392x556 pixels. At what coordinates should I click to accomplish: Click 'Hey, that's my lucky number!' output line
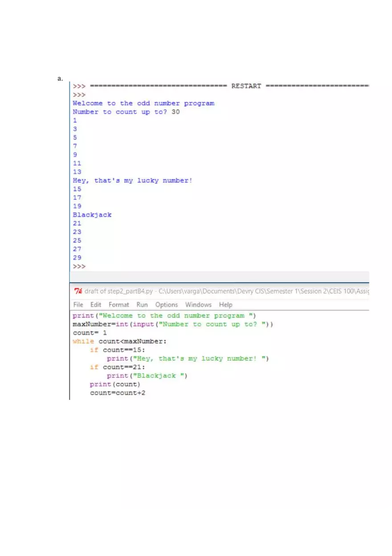(133, 181)
